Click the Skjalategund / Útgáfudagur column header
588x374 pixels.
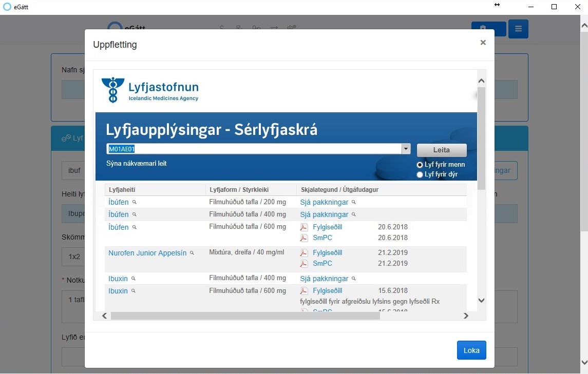coord(340,190)
